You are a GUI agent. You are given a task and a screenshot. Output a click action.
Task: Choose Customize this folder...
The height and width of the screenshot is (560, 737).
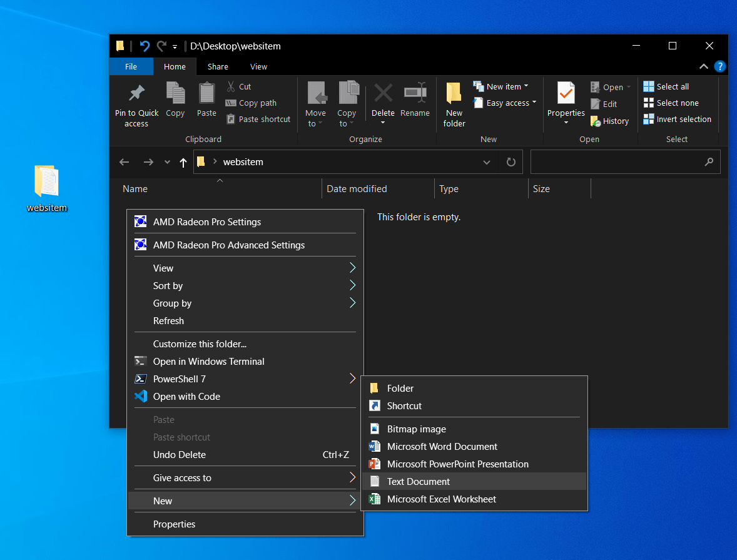(x=245, y=344)
